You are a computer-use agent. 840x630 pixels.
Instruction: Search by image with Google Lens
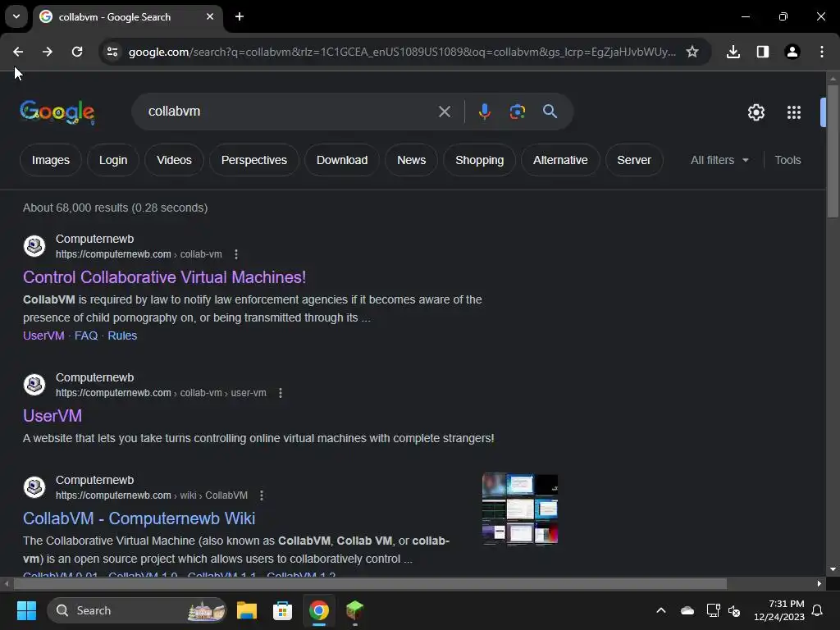[x=517, y=112]
